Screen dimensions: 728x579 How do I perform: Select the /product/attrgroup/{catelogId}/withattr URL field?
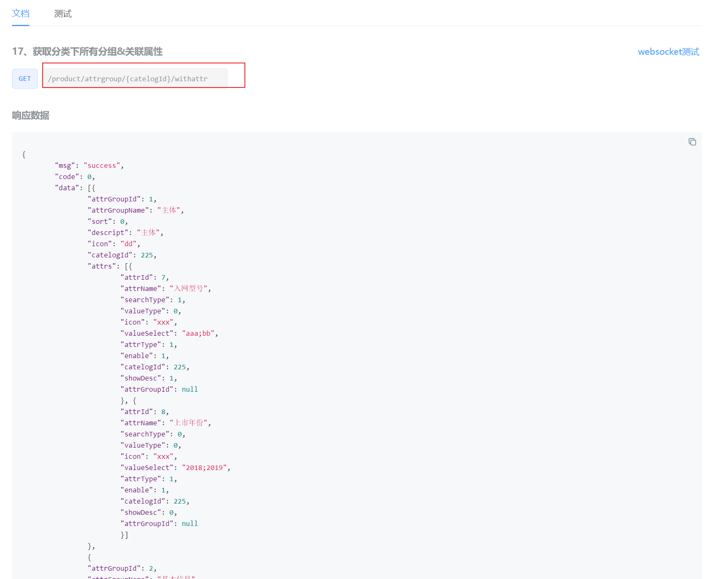135,79
